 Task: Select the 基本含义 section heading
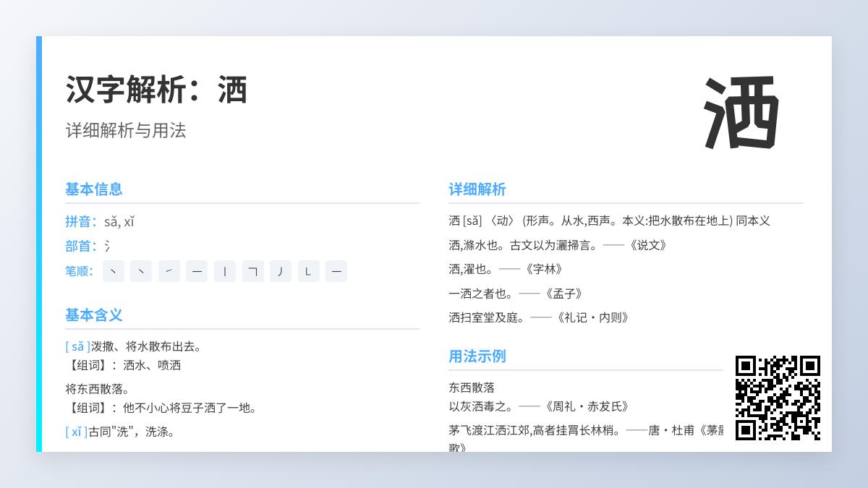(x=94, y=315)
